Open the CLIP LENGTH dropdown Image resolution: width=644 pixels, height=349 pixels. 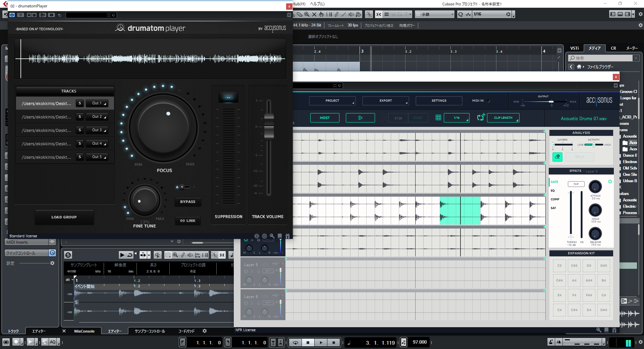tap(503, 118)
